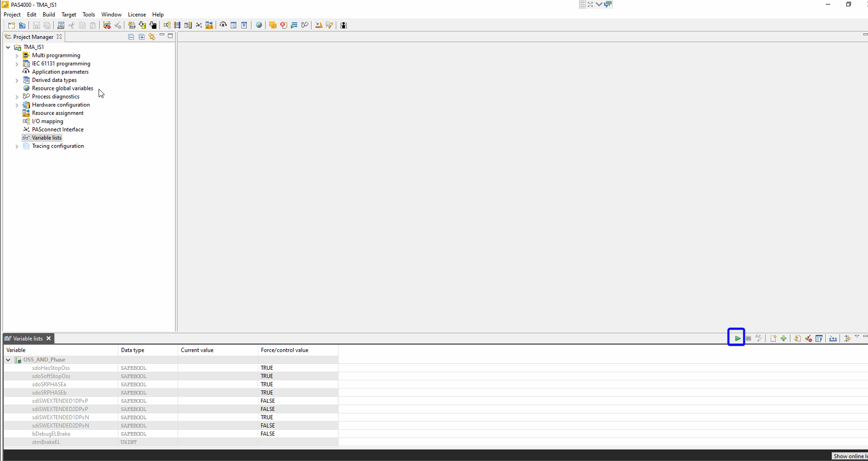Click the glasses toolbar icon in main toolbar

tap(305, 25)
